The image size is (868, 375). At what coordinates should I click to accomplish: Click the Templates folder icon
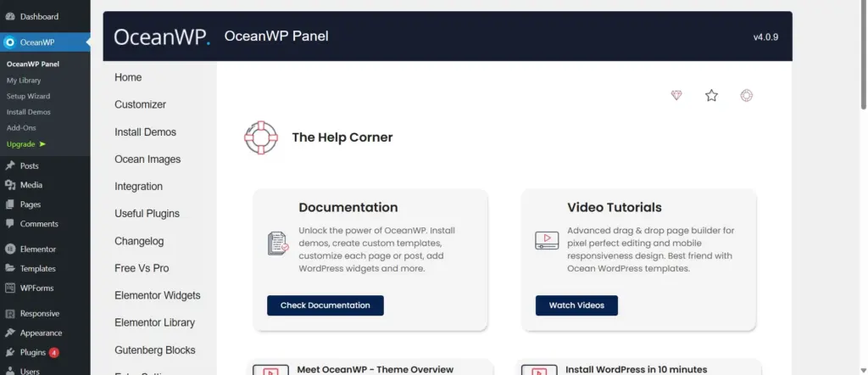click(x=10, y=269)
